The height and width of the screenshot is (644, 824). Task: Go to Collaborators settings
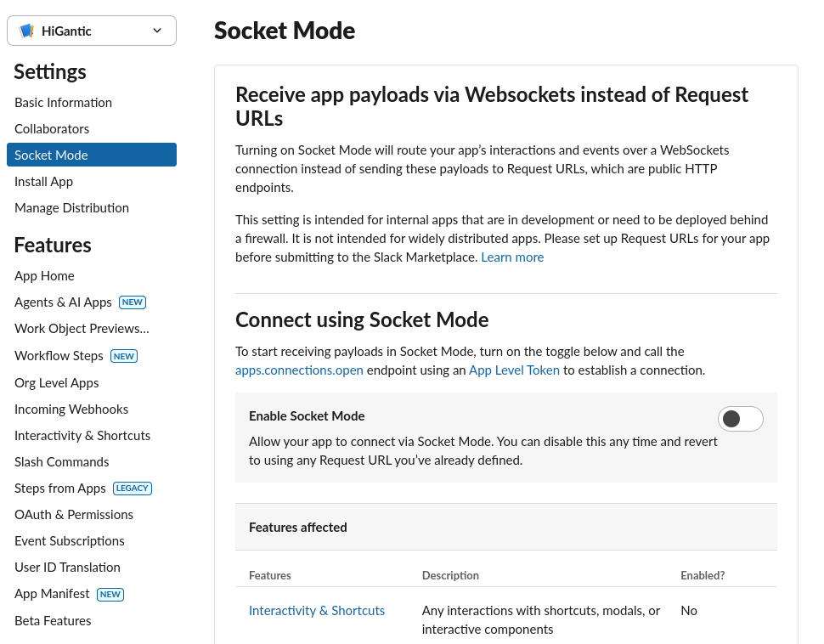point(52,129)
